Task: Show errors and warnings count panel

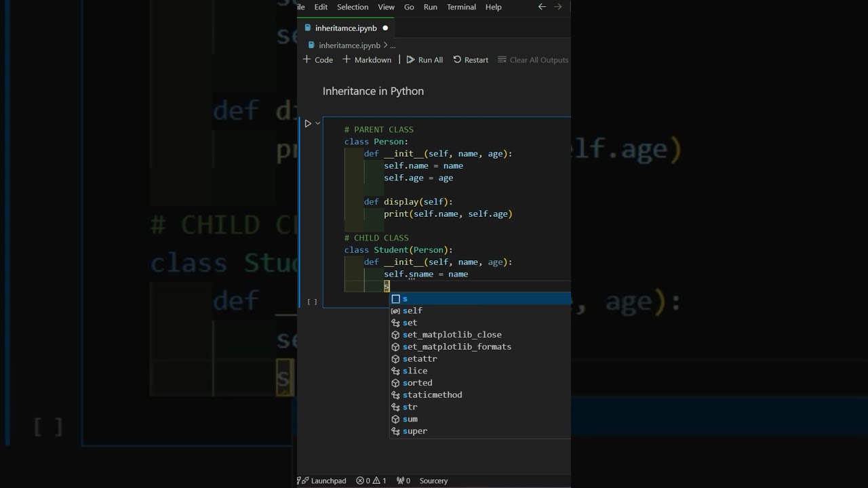Action: (371, 481)
